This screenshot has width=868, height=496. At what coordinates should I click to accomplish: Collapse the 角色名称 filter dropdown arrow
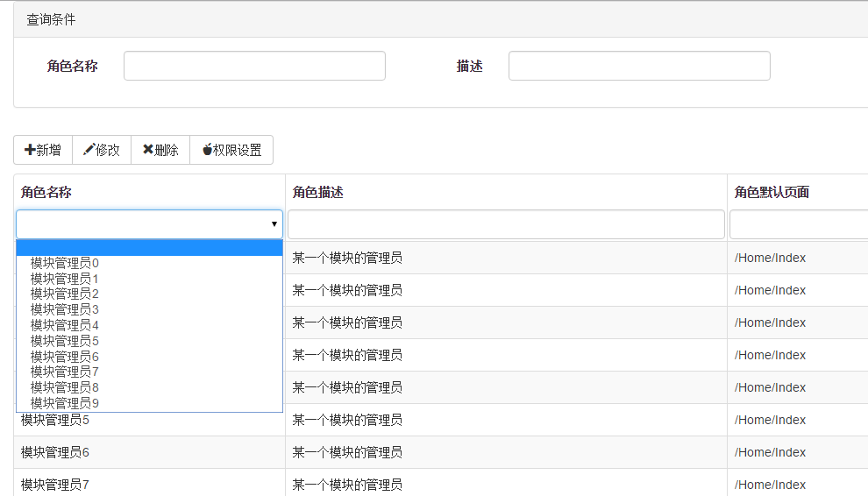274,224
